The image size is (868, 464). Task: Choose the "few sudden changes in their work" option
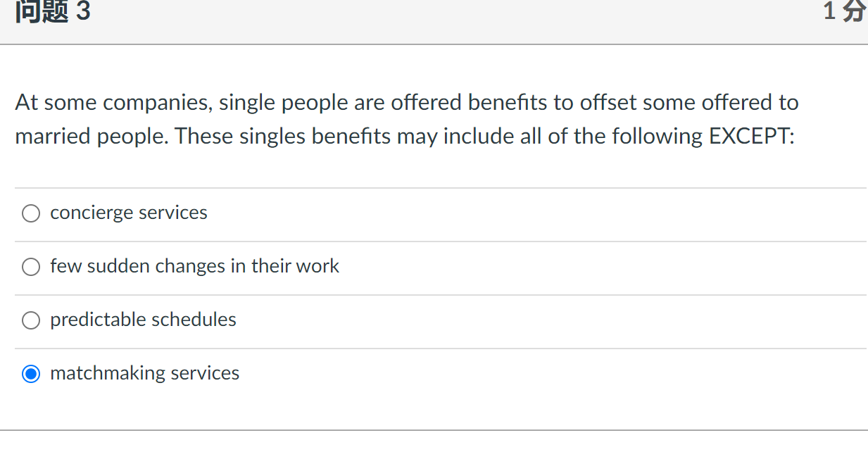31,267
